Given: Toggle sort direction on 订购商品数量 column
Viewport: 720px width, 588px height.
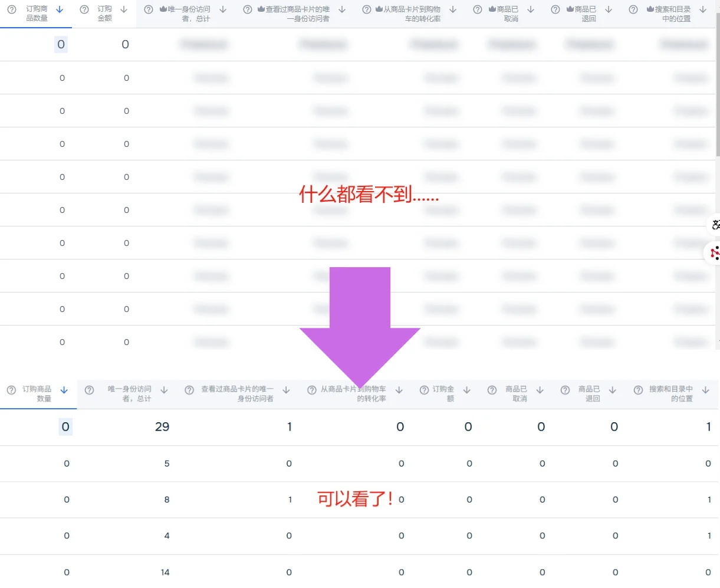Looking at the screenshot, I should [59, 9].
